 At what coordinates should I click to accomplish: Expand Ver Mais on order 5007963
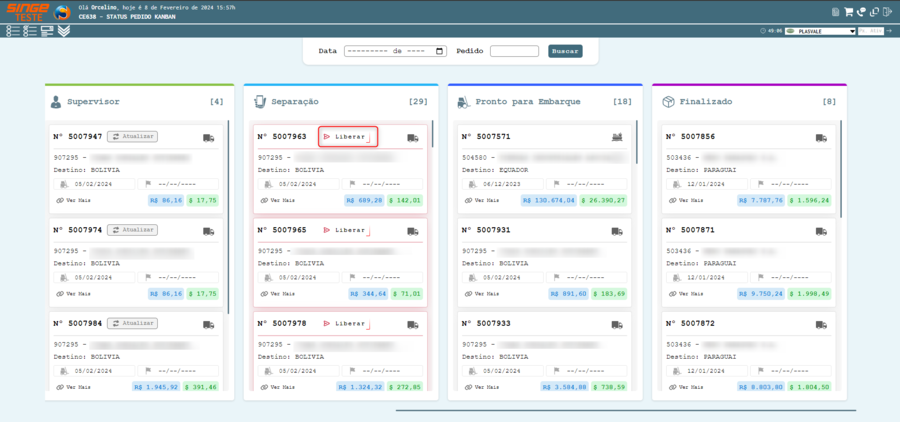pos(269,200)
